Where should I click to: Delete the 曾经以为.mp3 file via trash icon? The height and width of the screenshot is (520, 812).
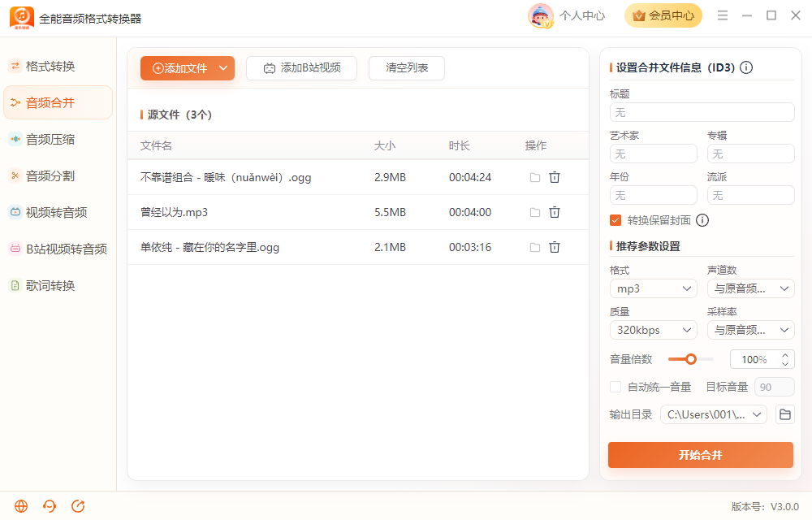point(554,212)
